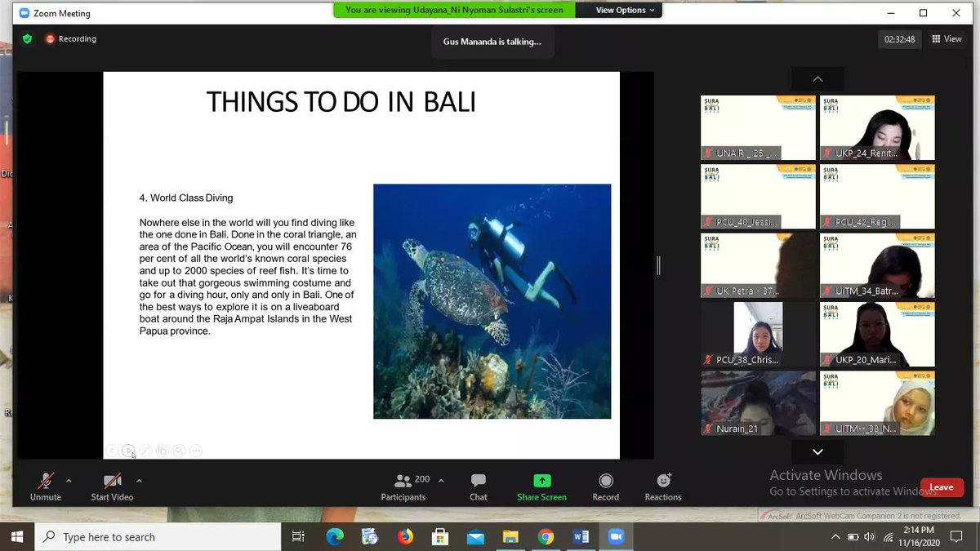Select the UKP_20_Mari participant video
The image size is (980, 551).
877,335
